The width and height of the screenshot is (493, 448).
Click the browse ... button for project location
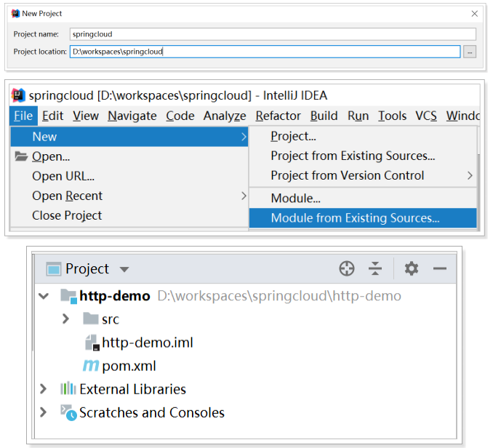[470, 52]
